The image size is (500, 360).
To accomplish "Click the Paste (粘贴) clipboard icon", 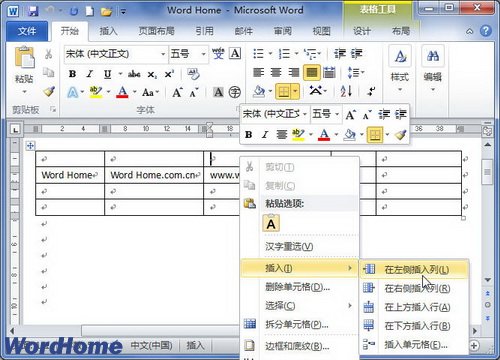I will [24, 57].
